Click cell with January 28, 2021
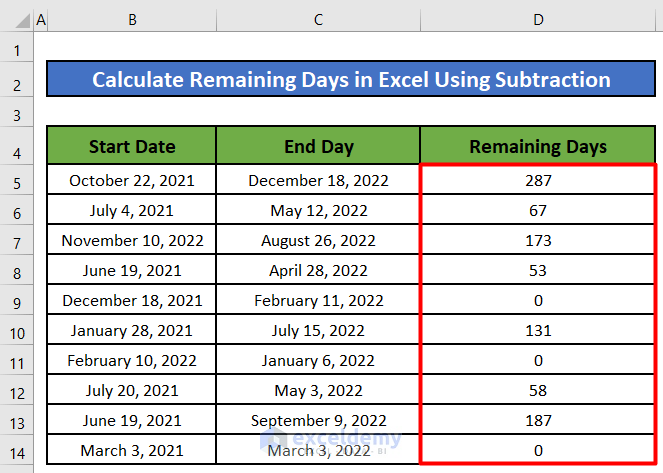Screen dimensions: 663x473 132,330
